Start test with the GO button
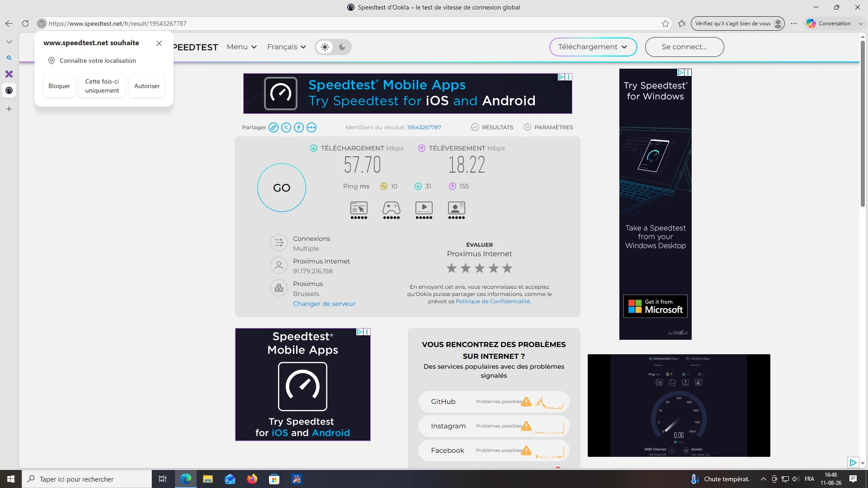The height and width of the screenshot is (488, 868). 282,188
